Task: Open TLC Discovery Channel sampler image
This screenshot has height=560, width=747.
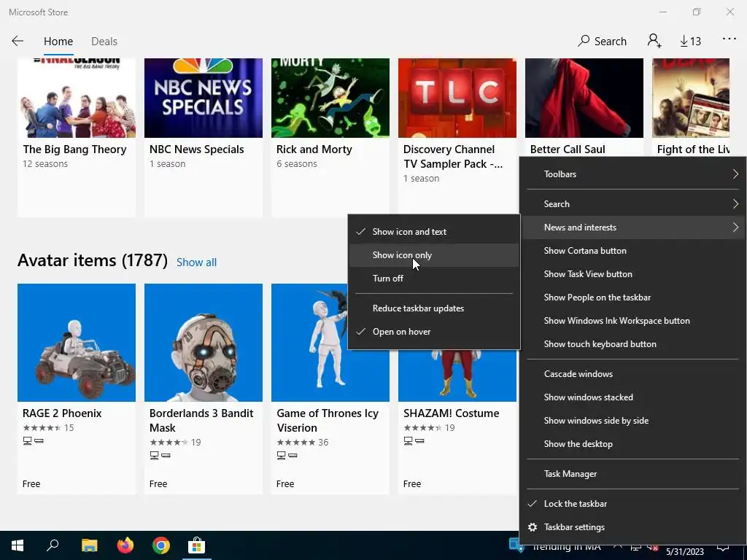Action: pyautogui.click(x=457, y=98)
